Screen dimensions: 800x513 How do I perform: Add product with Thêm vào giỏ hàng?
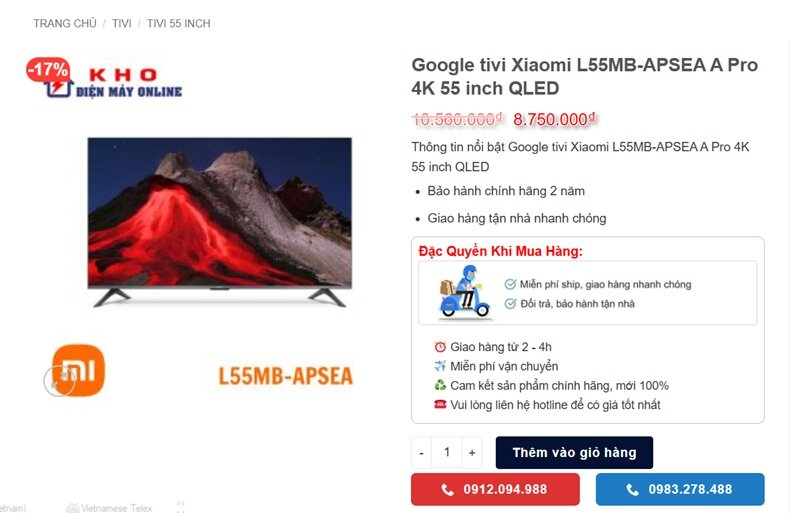click(x=574, y=452)
